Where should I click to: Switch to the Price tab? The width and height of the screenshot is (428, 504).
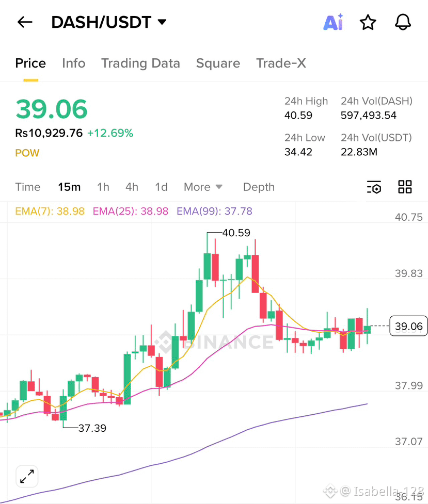click(30, 63)
